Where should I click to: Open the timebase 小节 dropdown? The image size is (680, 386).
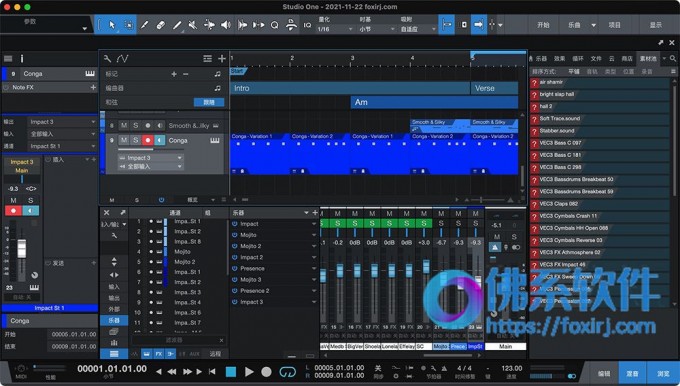(x=376, y=29)
